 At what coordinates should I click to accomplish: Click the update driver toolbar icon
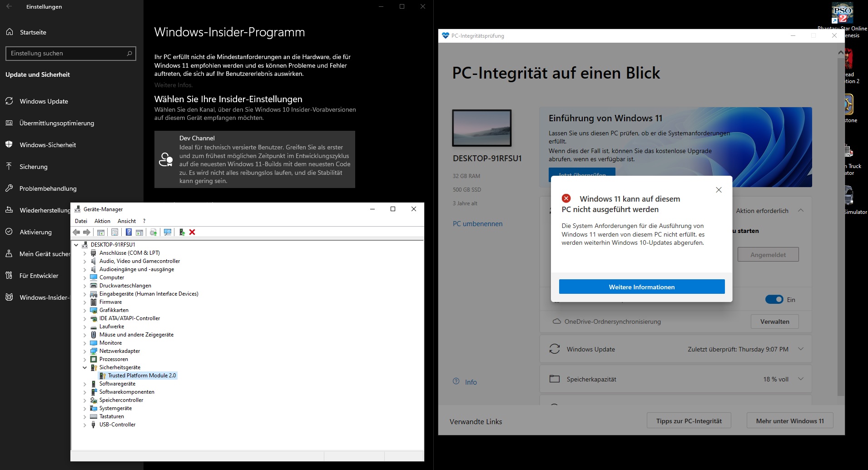tap(154, 232)
